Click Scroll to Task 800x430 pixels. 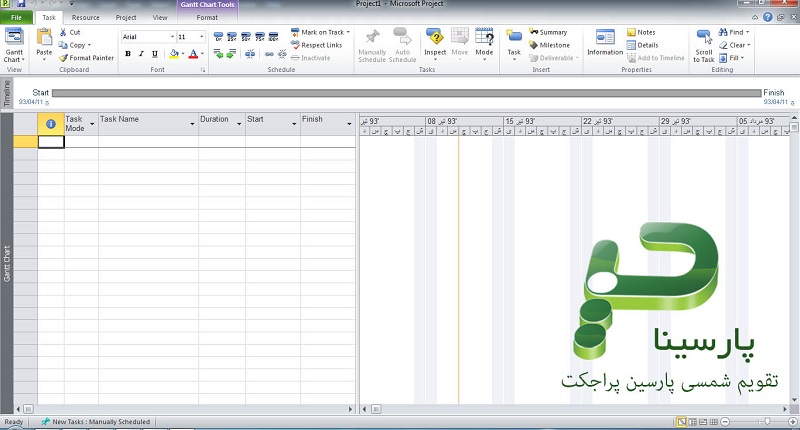[704, 45]
